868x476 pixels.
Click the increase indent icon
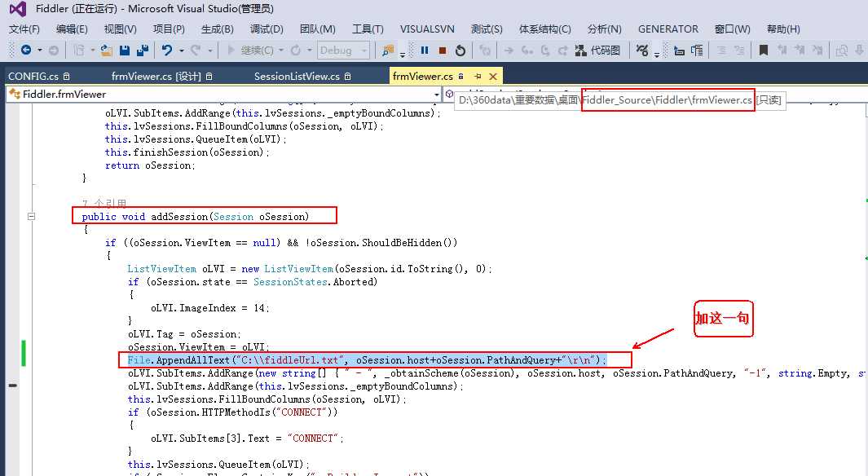[697, 51]
